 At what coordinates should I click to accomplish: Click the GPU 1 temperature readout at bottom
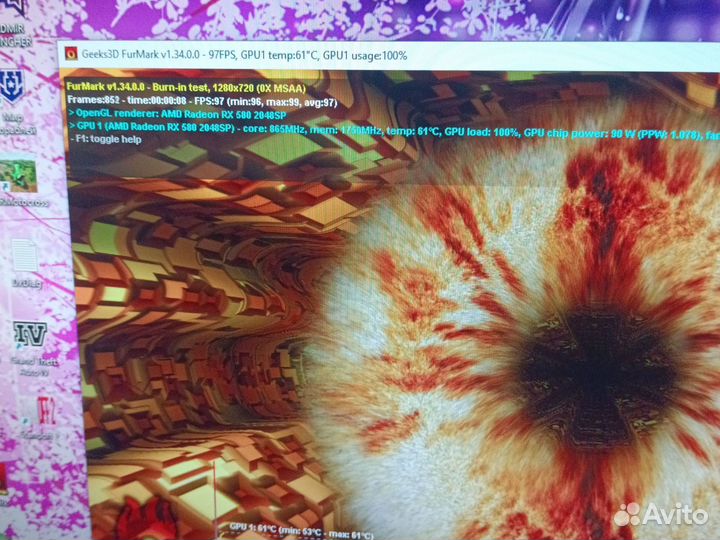pyautogui.click(x=308, y=527)
